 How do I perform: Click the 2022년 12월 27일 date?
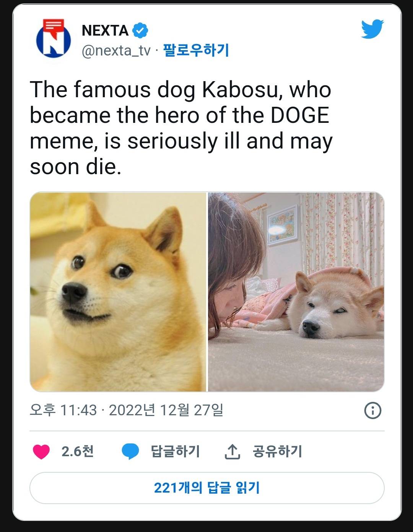click(166, 410)
